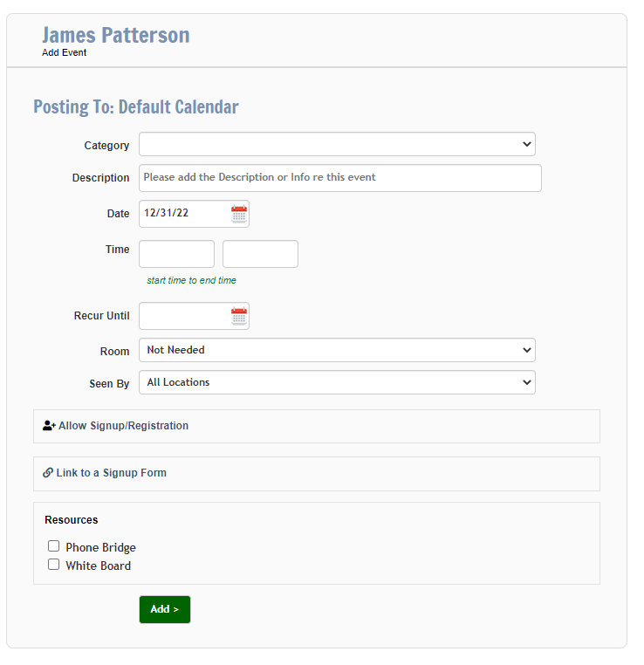Change the Seen By All Locations dropdown
This screenshot has height=665, width=644.
(337, 382)
